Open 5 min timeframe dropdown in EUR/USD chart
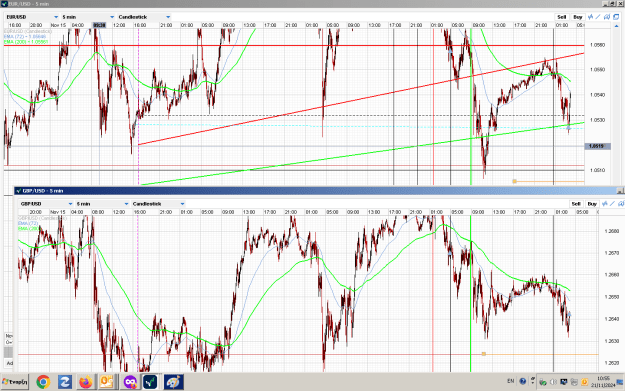Image resolution: width=625 pixels, height=391 pixels. coord(88,17)
